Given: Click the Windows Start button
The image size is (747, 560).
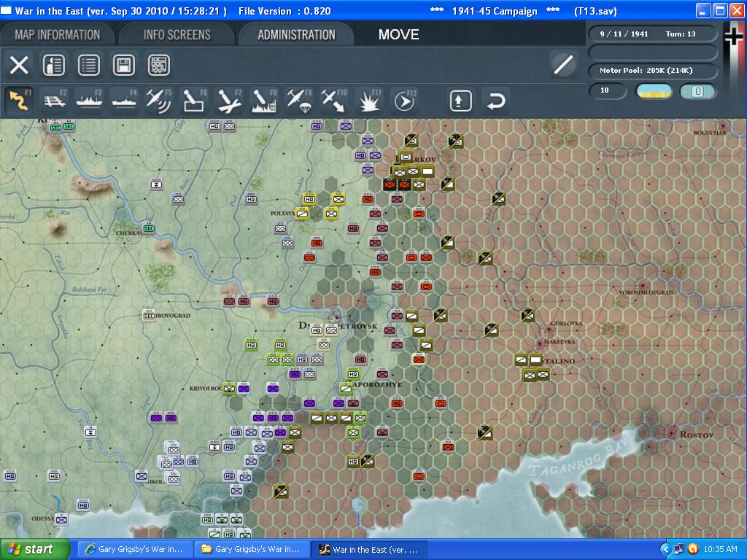Looking at the screenshot, I should (35, 549).
